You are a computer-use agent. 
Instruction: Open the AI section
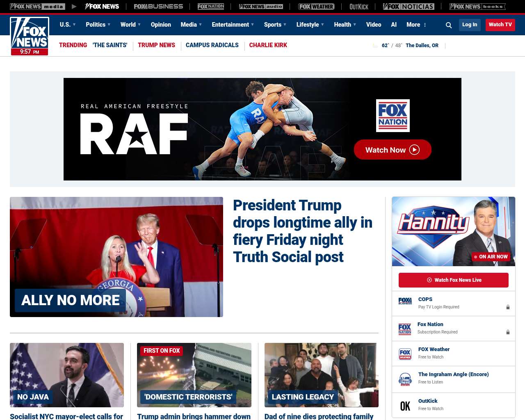tap(394, 25)
